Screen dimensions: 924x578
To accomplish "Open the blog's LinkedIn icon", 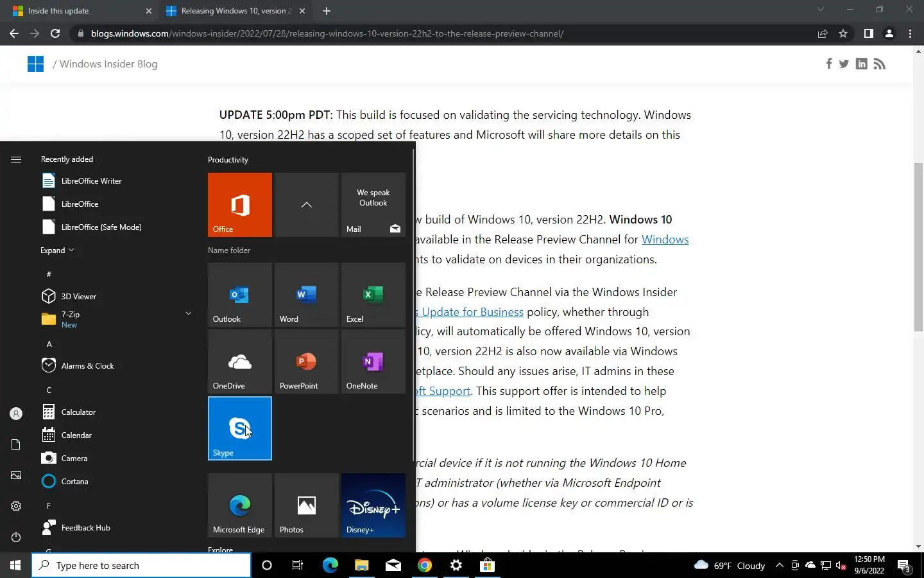I will pos(862,64).
